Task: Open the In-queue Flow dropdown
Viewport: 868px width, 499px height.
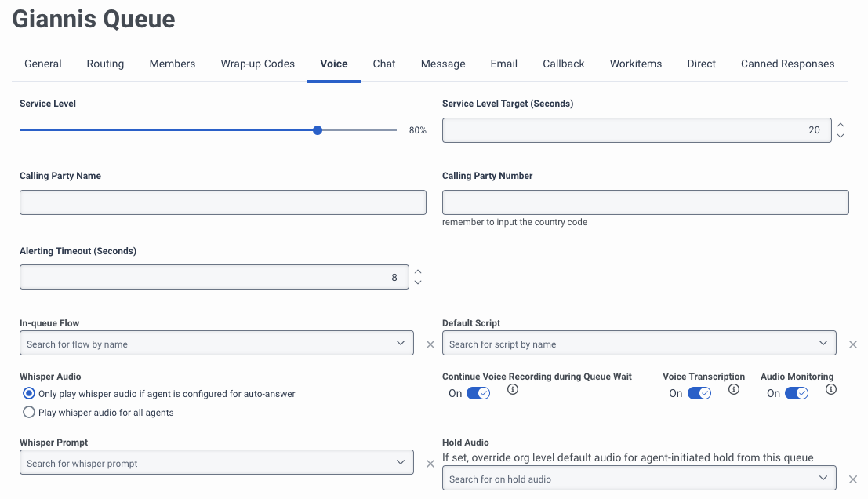Action: coord(216,344)
